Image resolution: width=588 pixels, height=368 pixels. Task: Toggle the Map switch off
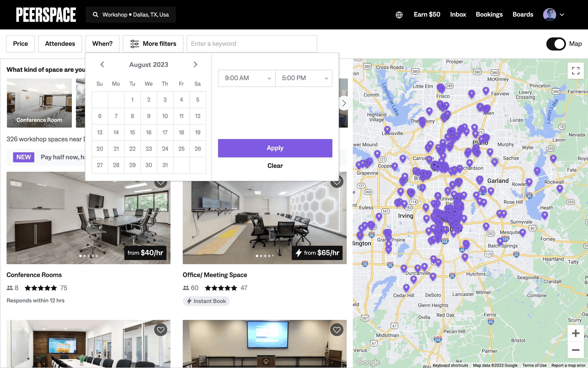556,44
